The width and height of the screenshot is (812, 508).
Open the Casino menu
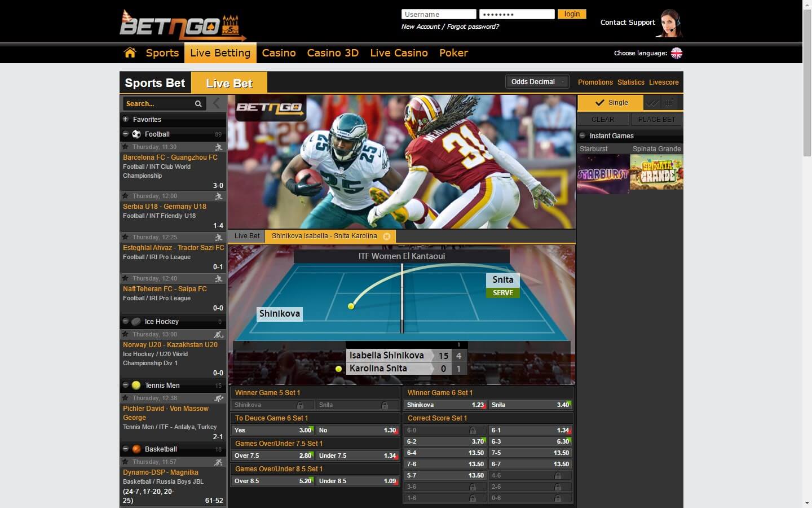279,53
